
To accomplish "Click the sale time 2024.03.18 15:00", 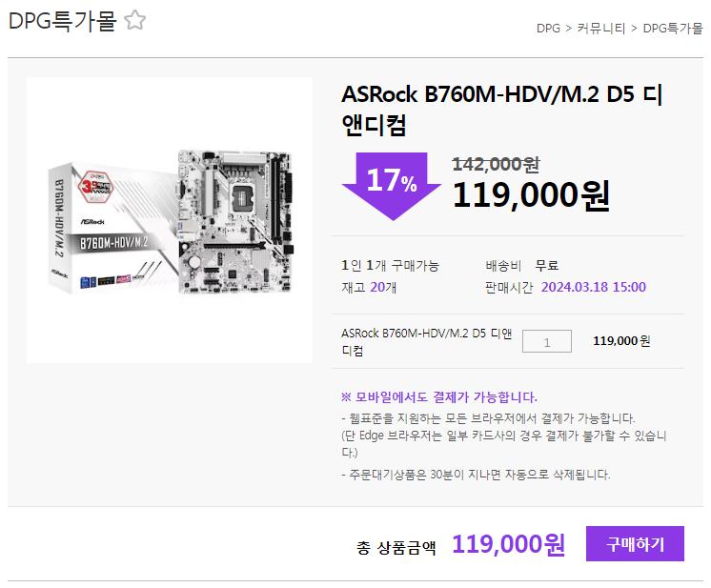I will (593, 287).
